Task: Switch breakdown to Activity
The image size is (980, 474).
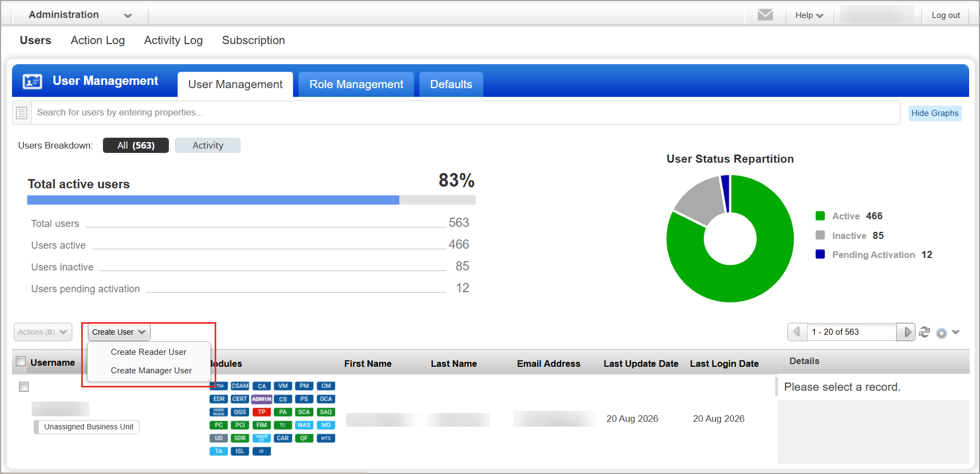Action: (x=208, y=145)
